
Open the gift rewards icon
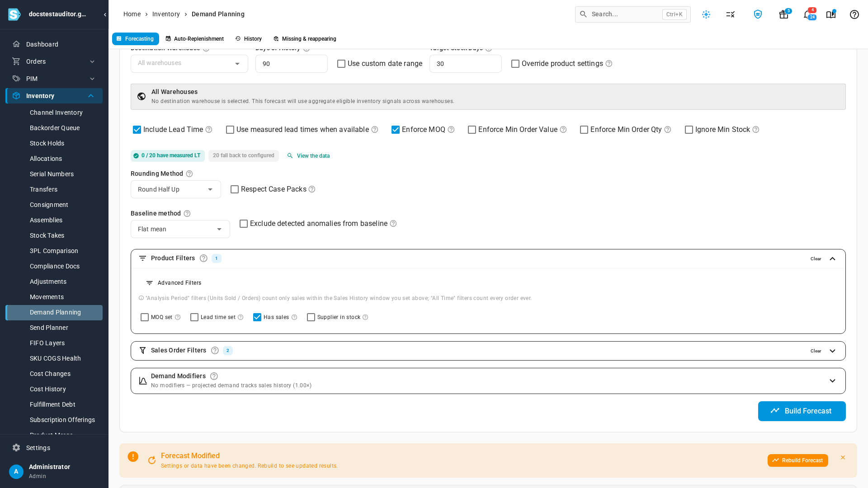pyautogui.click(x=783, y=14)
